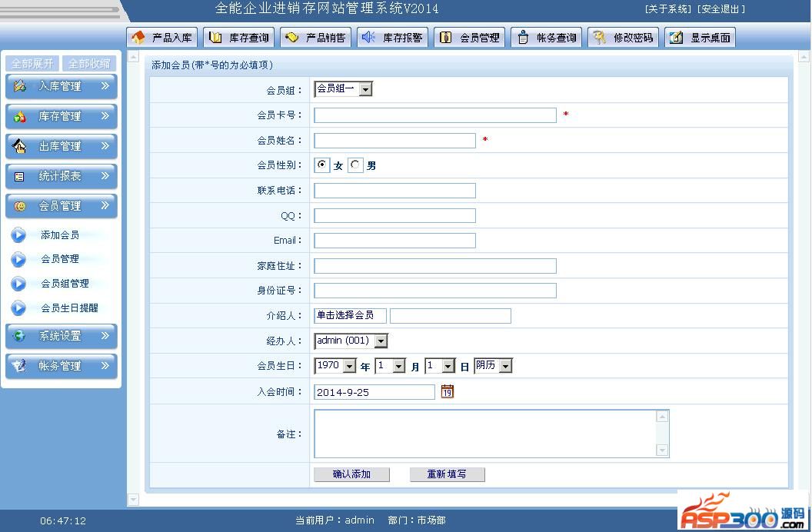This screenshot has width=812, height=532.
Task: Click the 产品入库 house icon
Action: pyautogui.click(x=138, y=37)
